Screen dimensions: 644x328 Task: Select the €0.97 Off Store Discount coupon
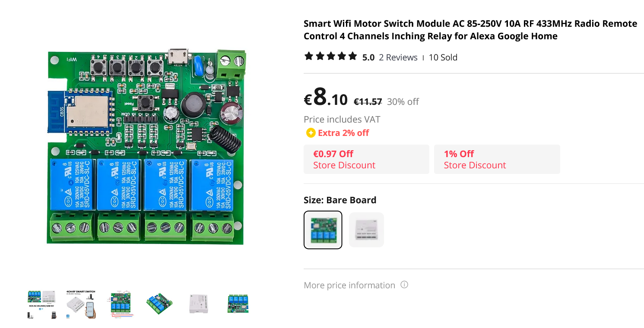point(366,159)
